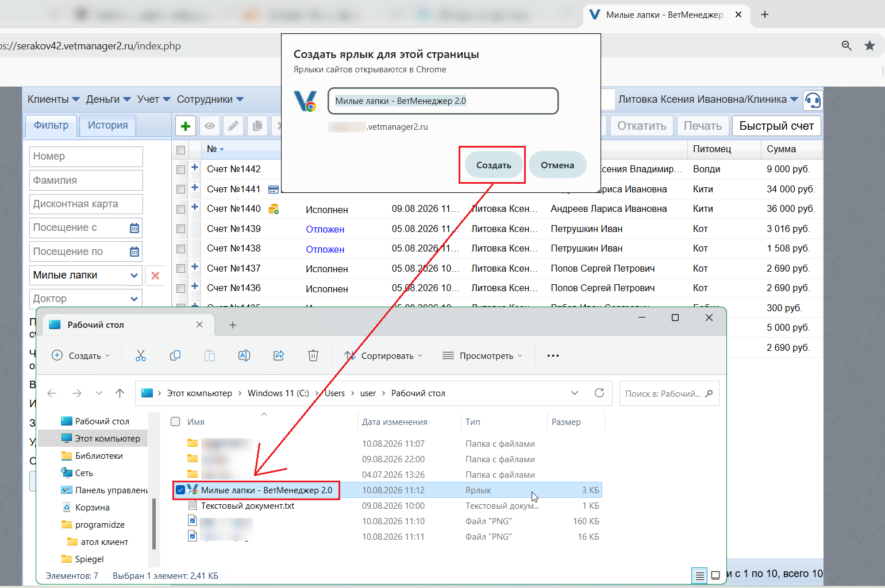
Task: Open the Литовка Ксения Ивановна user dropdown
Action: tap(708, 99)
